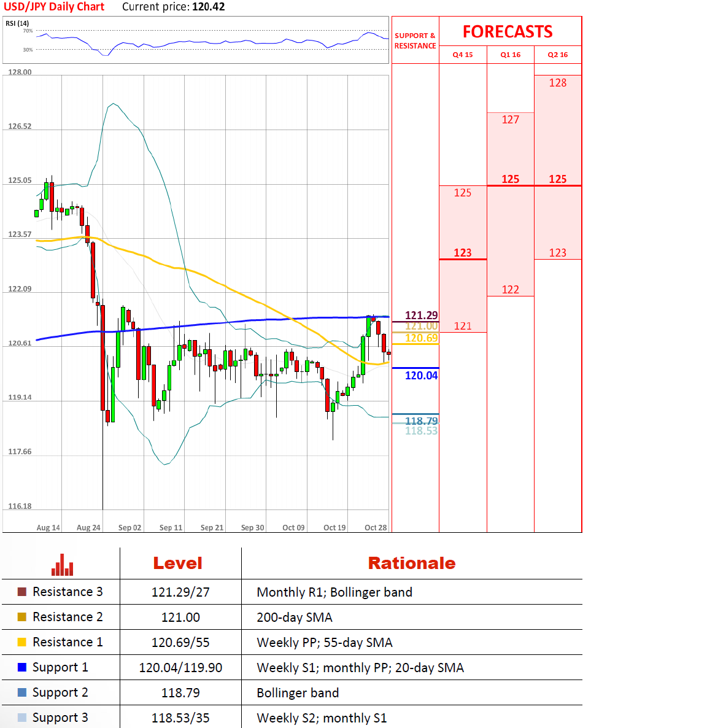Click the 'USD/JPY Daily Chart' title
The width and height of the screenshot is (707, 728).
[54, 7]
